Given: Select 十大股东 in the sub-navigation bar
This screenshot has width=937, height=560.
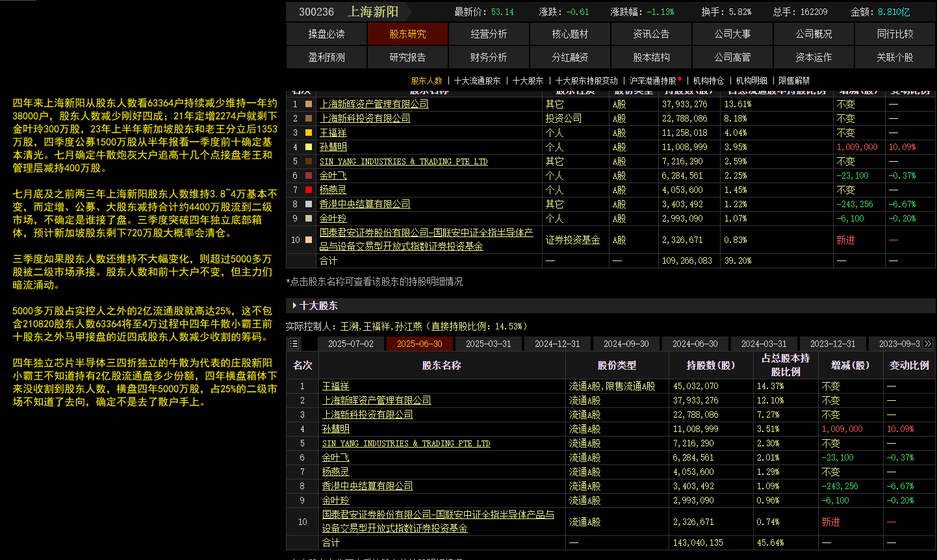Looking at the screenshot, I should click(528, 81).
